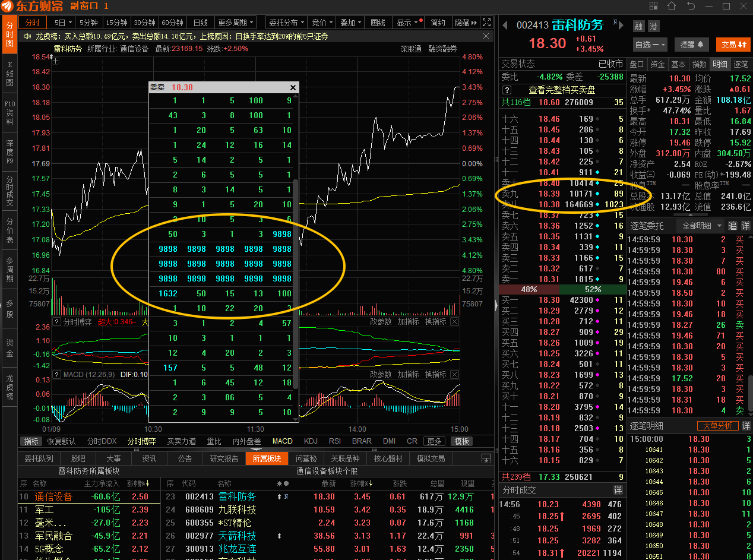Screen dimensions: 753x560
Task: Select the 军工 sector row
Action: click(x=89, y=510)
